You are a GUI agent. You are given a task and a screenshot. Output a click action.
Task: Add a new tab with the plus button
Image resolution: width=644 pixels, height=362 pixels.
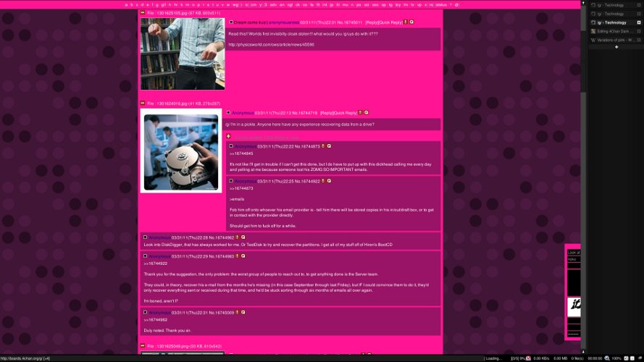[x=616, y=47]
